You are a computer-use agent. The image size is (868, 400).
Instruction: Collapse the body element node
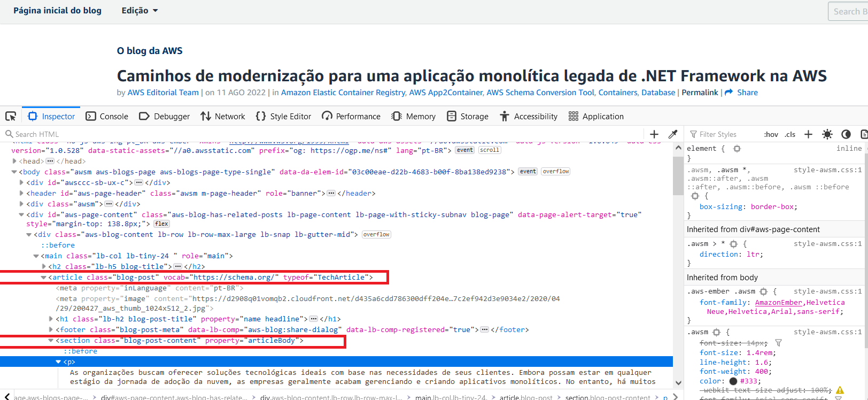point(14,172)
